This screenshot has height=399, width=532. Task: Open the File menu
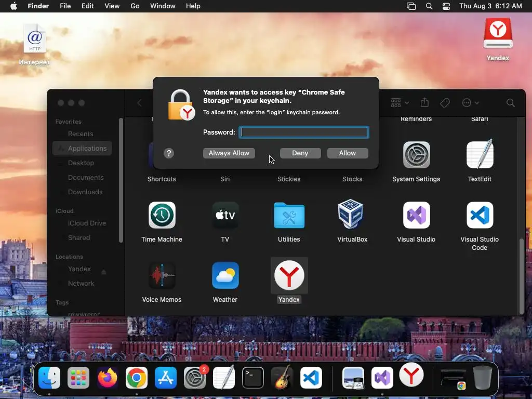[65, 6]
